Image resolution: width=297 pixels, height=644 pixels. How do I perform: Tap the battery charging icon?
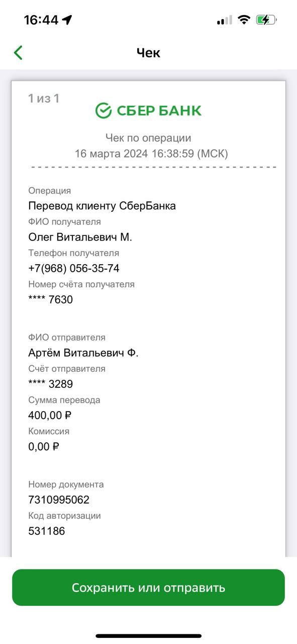click(x=266, y=20)
